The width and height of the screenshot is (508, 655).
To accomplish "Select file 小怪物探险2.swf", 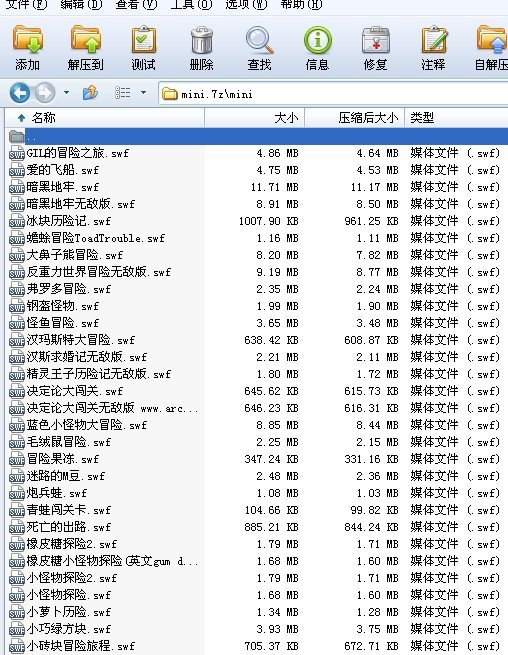I will (x=71, y=579).
